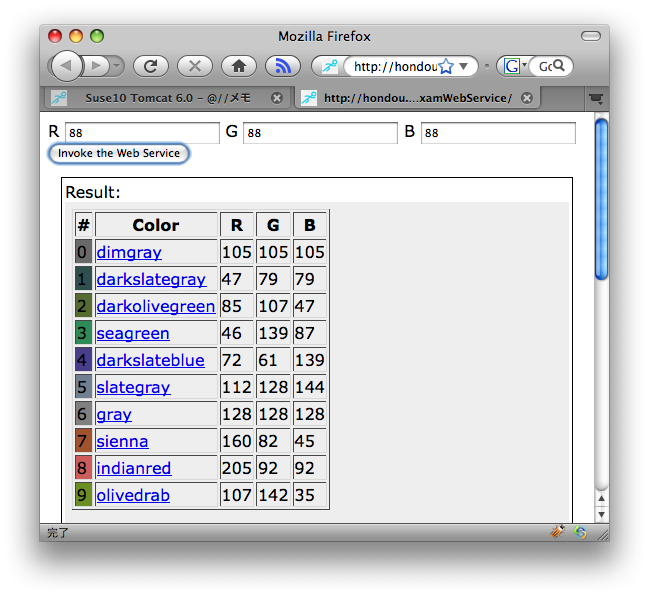
Task: Click the B value input field
Action: (498, 132)
